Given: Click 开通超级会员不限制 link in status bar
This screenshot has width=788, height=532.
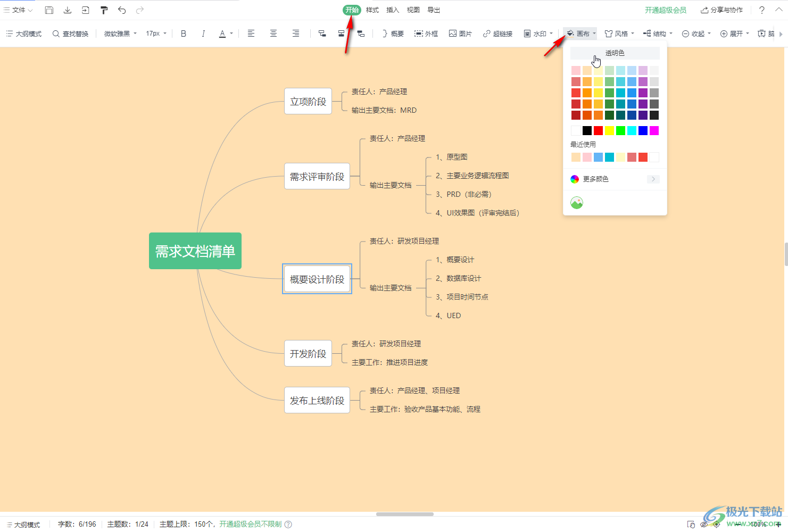Looking at the screenshot, I should 251,524.
